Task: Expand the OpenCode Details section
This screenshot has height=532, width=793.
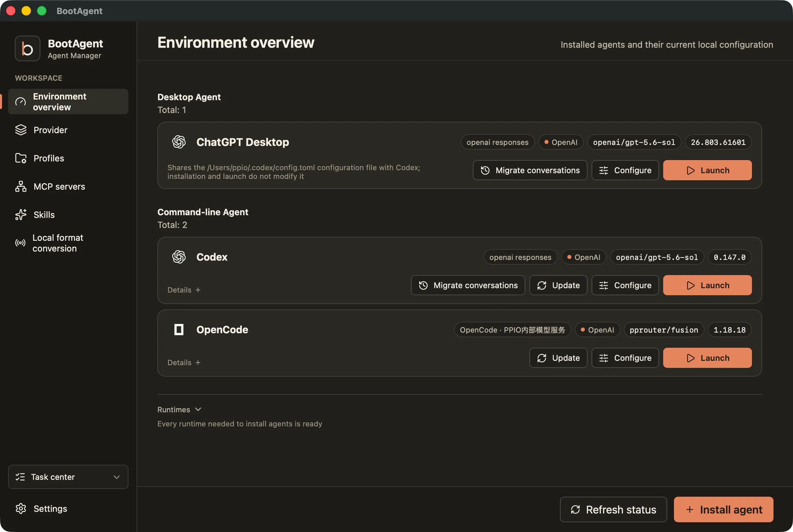Action: (x=184, y=363)
